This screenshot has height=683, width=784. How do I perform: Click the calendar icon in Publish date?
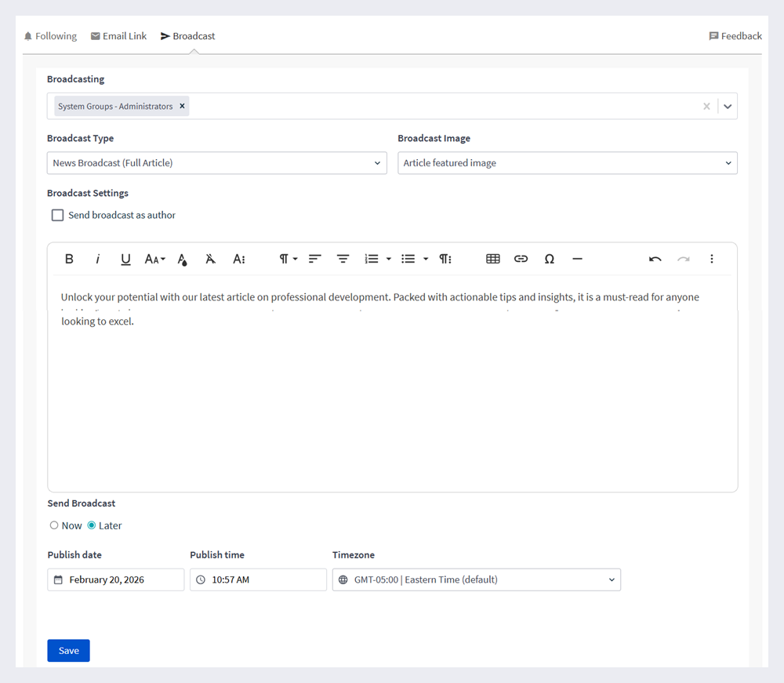[59, 579]
